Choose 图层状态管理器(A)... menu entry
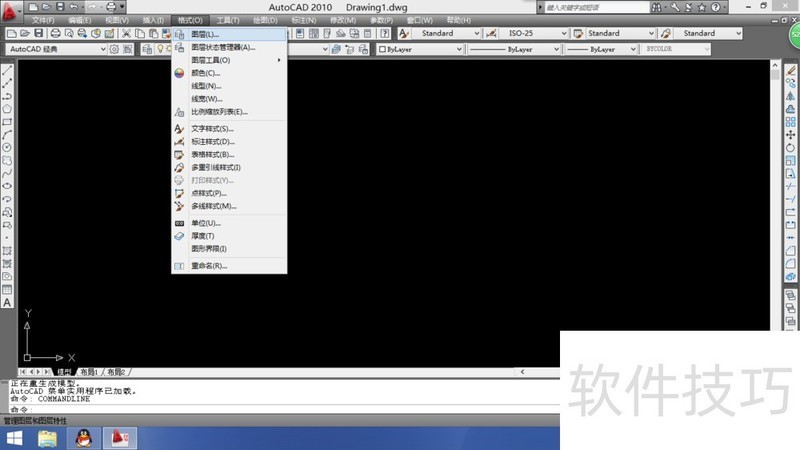 pos(230,47)
